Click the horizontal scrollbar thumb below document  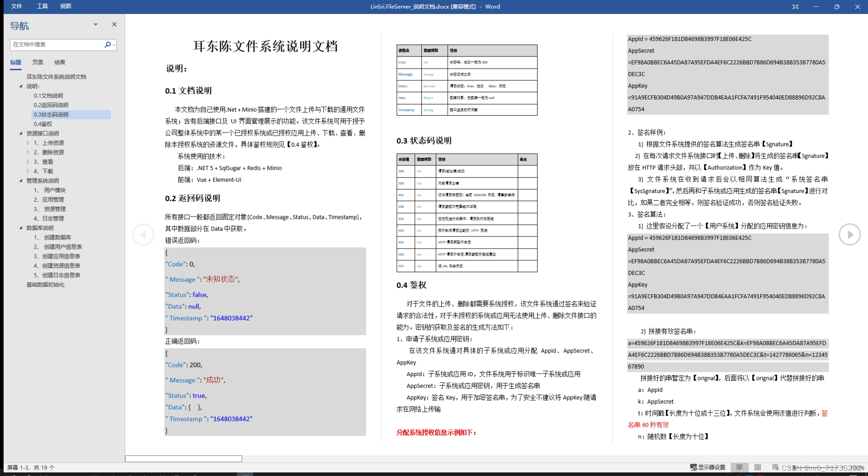[184, 458]
